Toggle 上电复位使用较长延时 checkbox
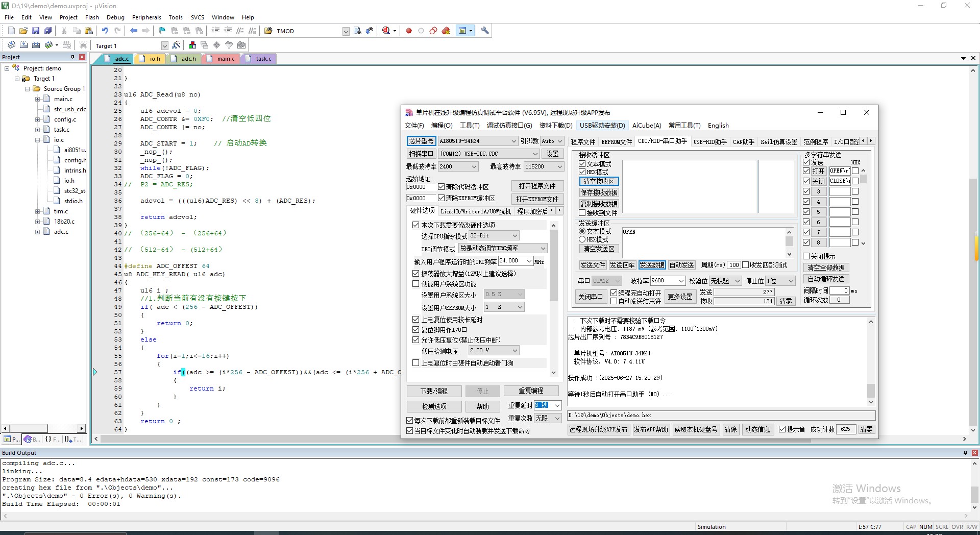The width and height of the screenshot is (980, 535). pyautogui.click(x=415, y=320)
